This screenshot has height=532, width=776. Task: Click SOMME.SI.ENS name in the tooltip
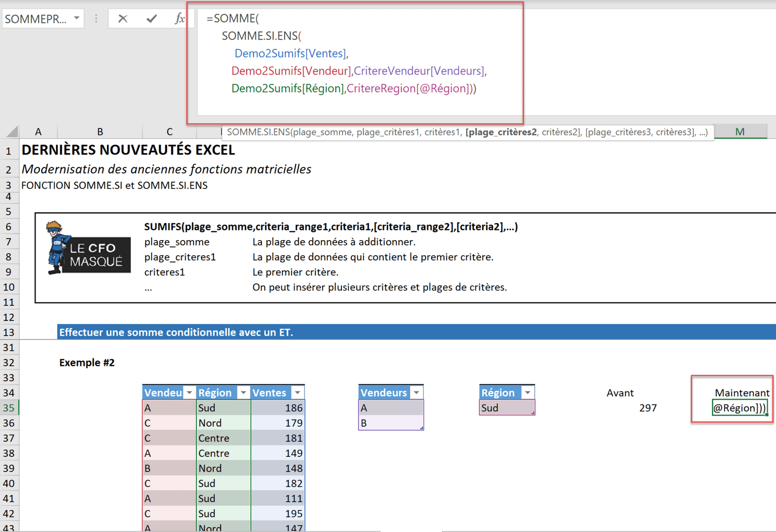point(258,132)
